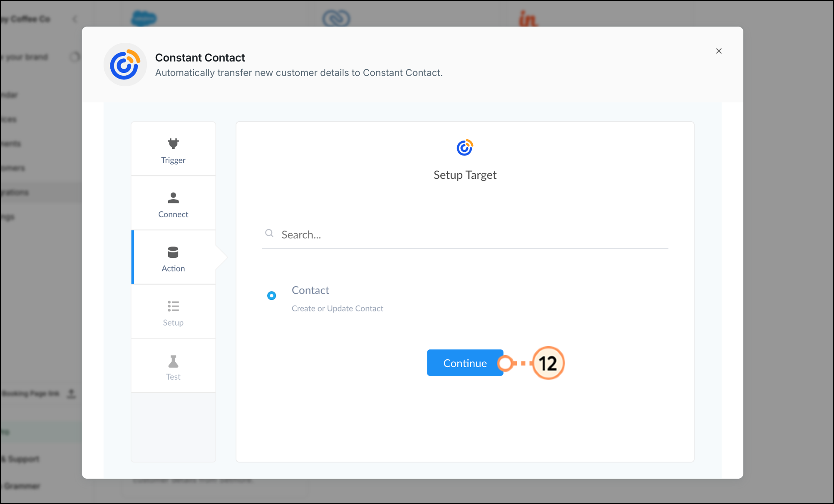
Task: Click the blue linked-rings icon in background page
Action: [336, 18]
